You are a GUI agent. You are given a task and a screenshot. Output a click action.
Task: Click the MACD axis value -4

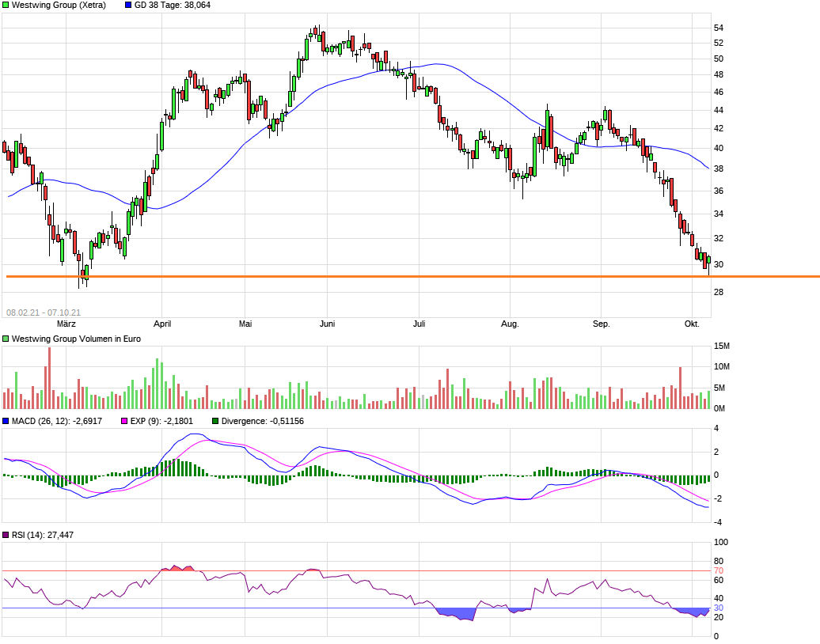point(717,522)
